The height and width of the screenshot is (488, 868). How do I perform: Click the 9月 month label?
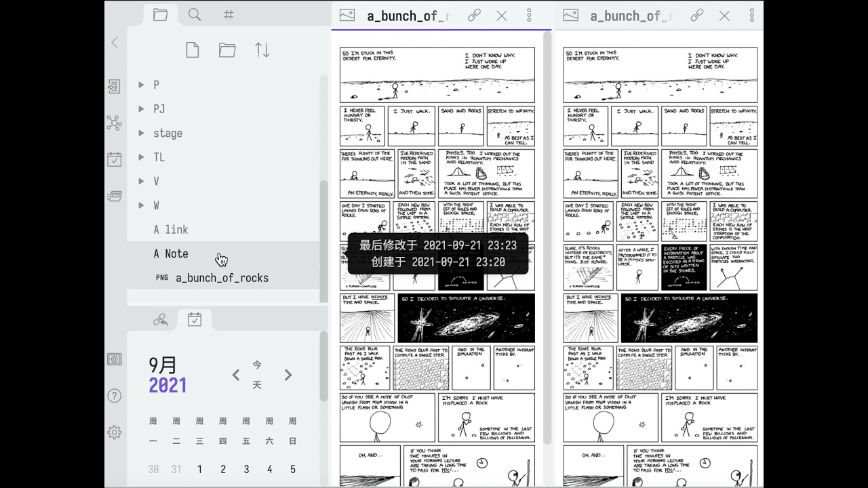coord(163,365)
